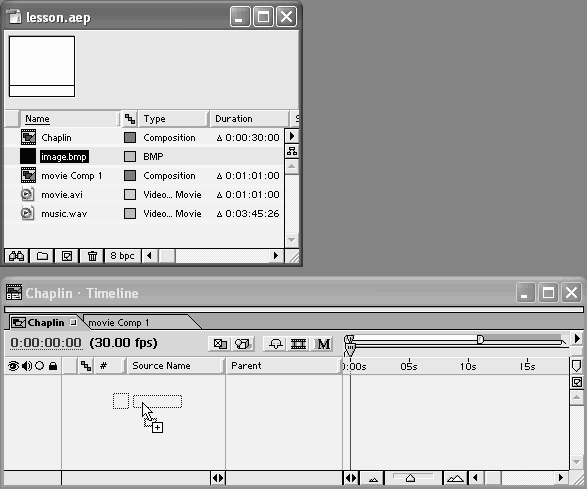Toggle the audio speaker column switch

[27, 366]
